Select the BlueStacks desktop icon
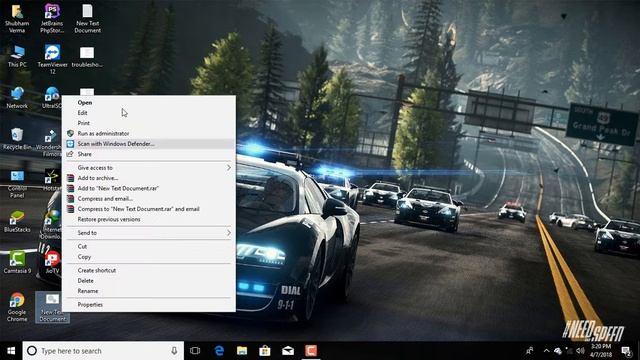The width and height of the screenshot is (640, 360). pos(17,222)
